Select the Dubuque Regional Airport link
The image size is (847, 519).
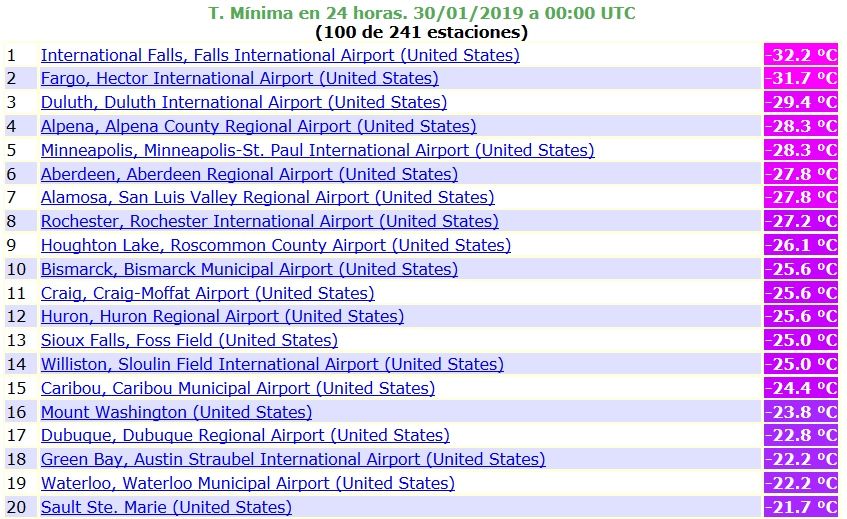coord(245,435)
